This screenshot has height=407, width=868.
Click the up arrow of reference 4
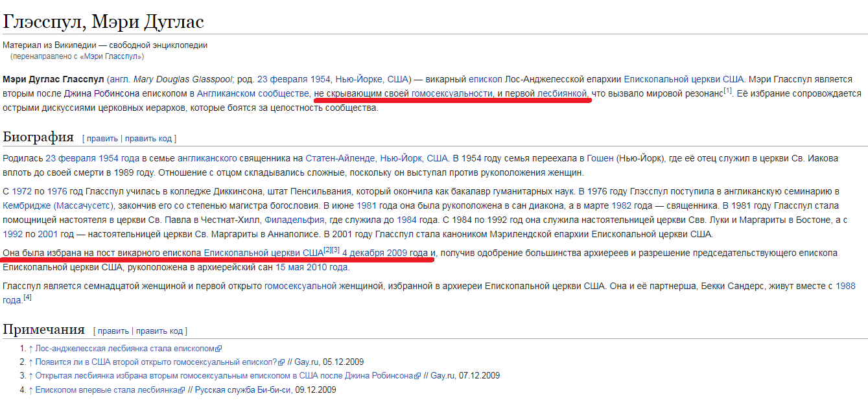pyautogui.click(x=30, y=390)
